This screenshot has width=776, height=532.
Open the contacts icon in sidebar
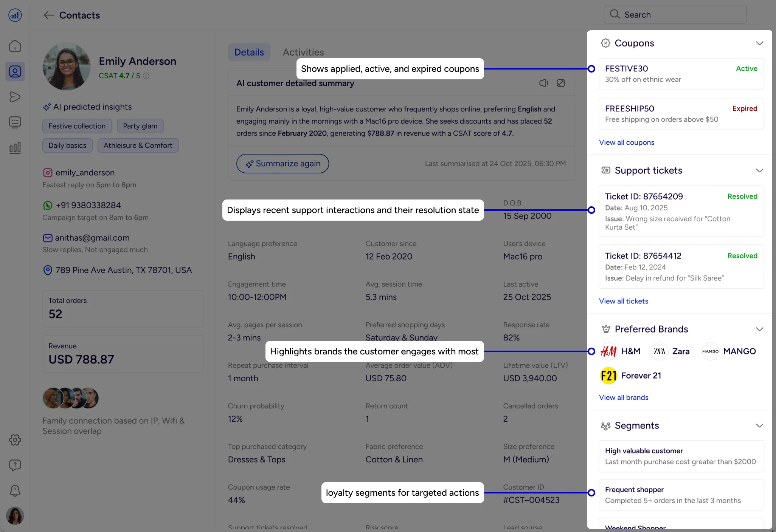click(x=15, y=71)
